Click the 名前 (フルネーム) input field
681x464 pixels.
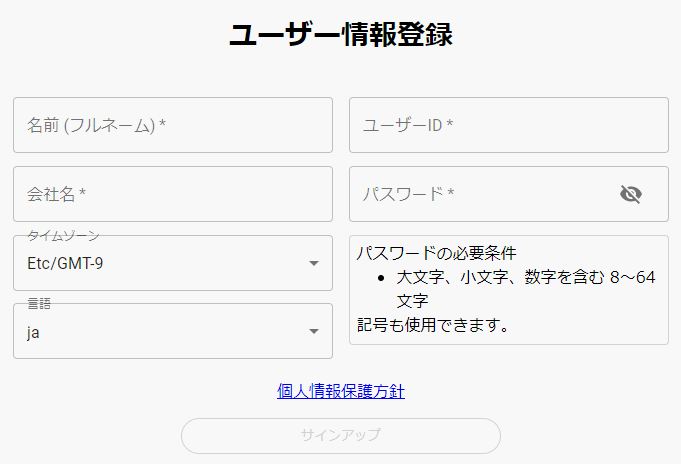(x=173, y=125)
